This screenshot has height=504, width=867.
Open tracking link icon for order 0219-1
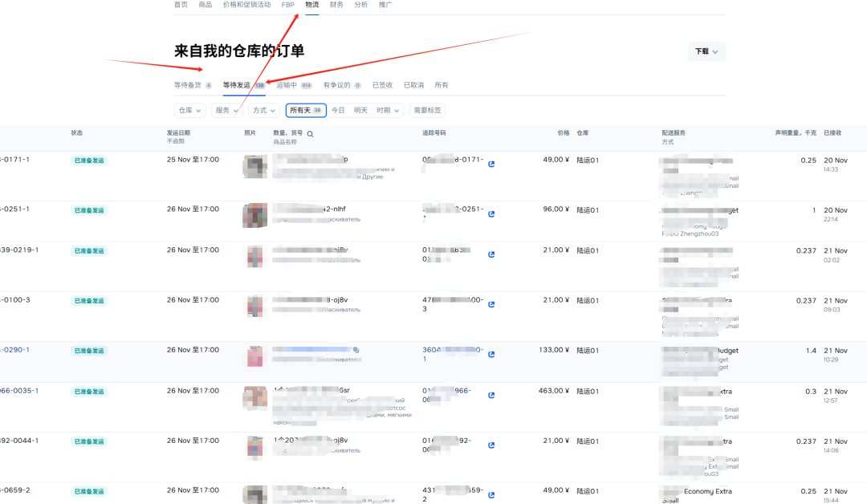click(x=491, y=254)
